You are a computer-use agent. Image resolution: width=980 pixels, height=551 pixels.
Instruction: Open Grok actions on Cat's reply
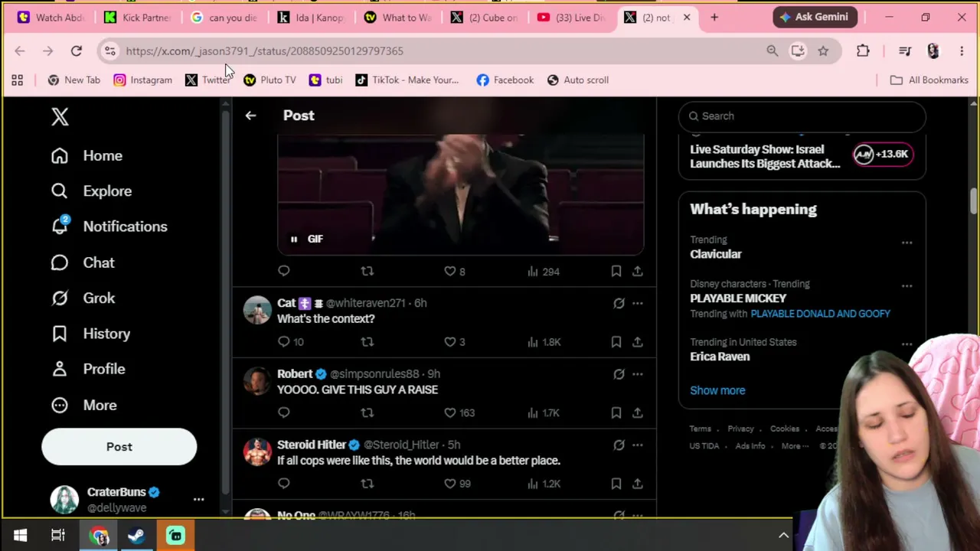pos(619,303)
